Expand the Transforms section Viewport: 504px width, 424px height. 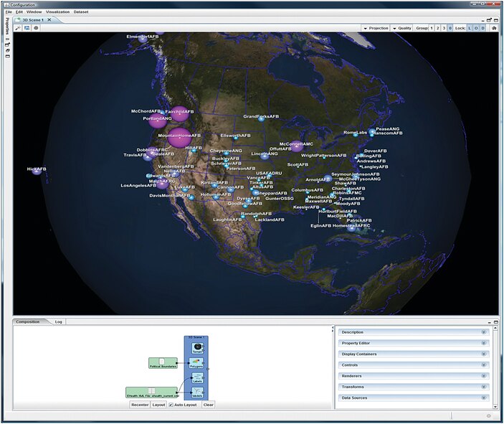click(414, 387)
